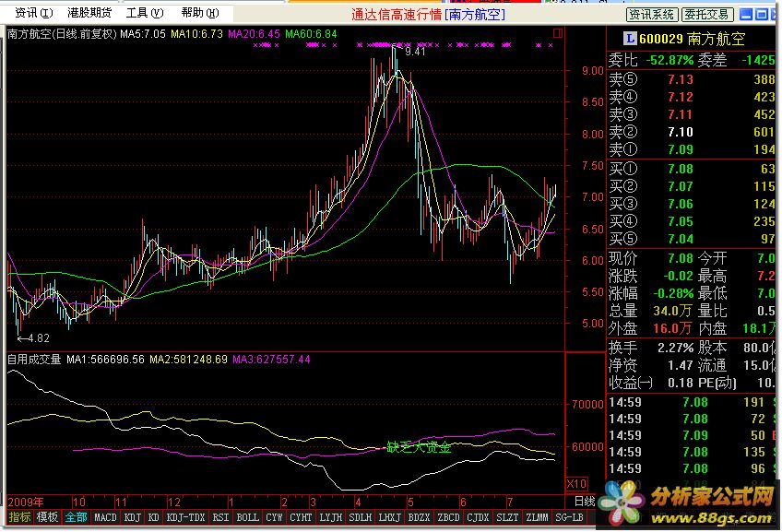Open the 资讯(I) menu
The width and height of the screenshot is (782, 532).
click(34, 13)
